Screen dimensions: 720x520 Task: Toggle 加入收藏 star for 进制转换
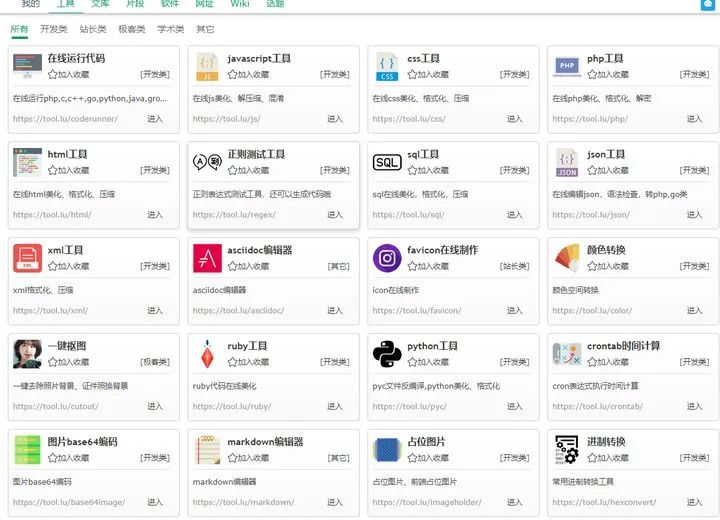[592, 458]
